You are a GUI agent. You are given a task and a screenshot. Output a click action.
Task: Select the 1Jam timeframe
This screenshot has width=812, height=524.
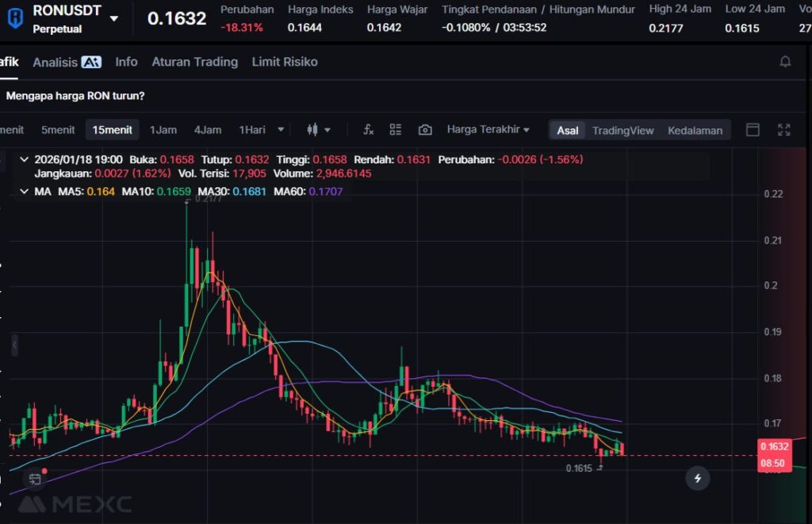163,130
